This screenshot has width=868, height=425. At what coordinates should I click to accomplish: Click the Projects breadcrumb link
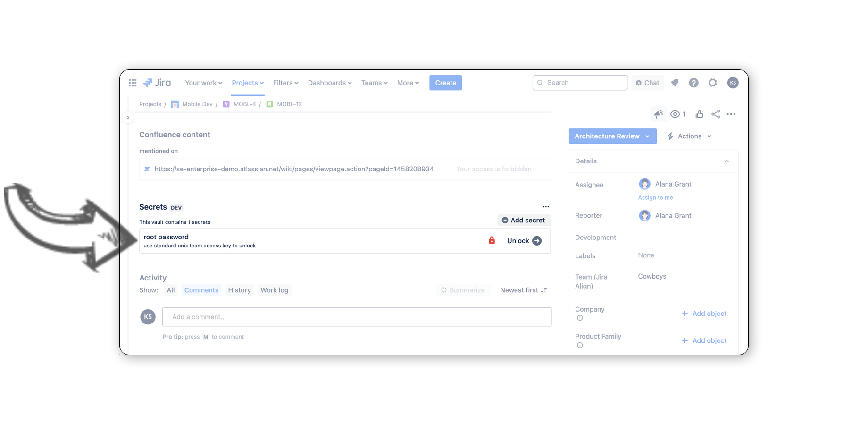point(150,104)
